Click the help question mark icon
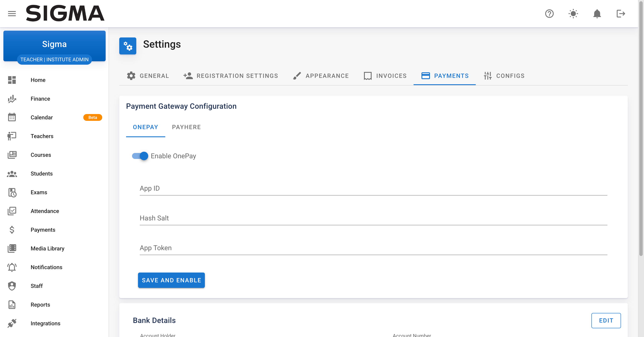 point(549,13)
